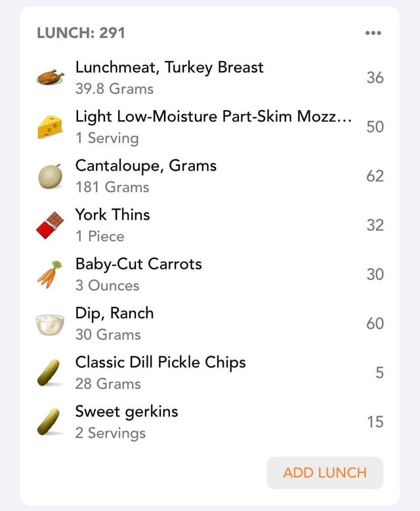
Task: Tap the ranch dip bowl icon
Action: [50, 324]
